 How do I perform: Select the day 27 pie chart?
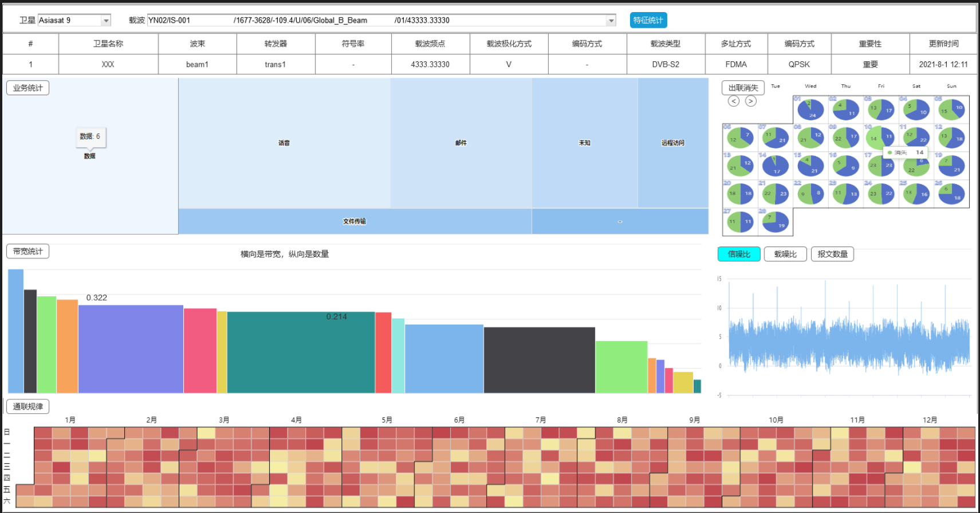pos(740,222)
